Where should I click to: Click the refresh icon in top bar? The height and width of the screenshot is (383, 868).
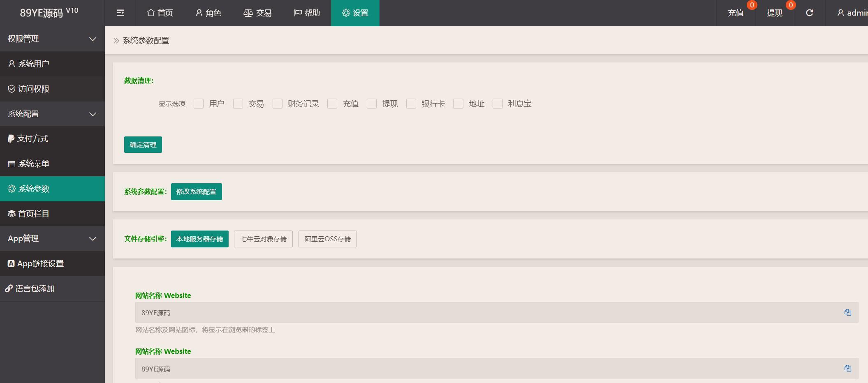pyautogui.click(x=809, y=13)
